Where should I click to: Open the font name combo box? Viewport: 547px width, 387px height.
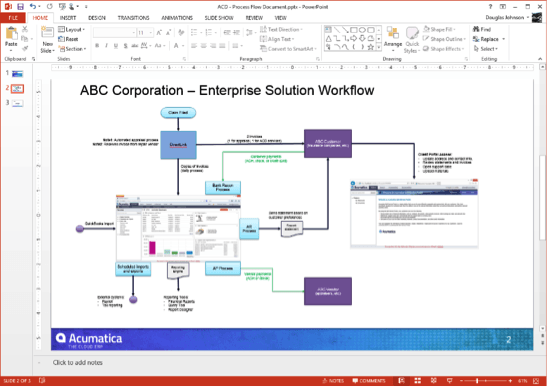[114, 33]
